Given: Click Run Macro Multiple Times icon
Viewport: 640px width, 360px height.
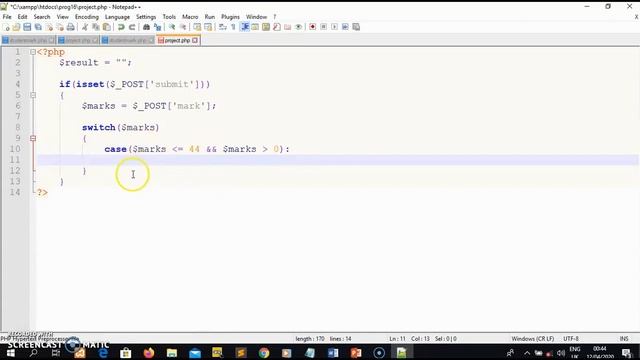Looking at the screenshot, I should click(x=345, y=27).
